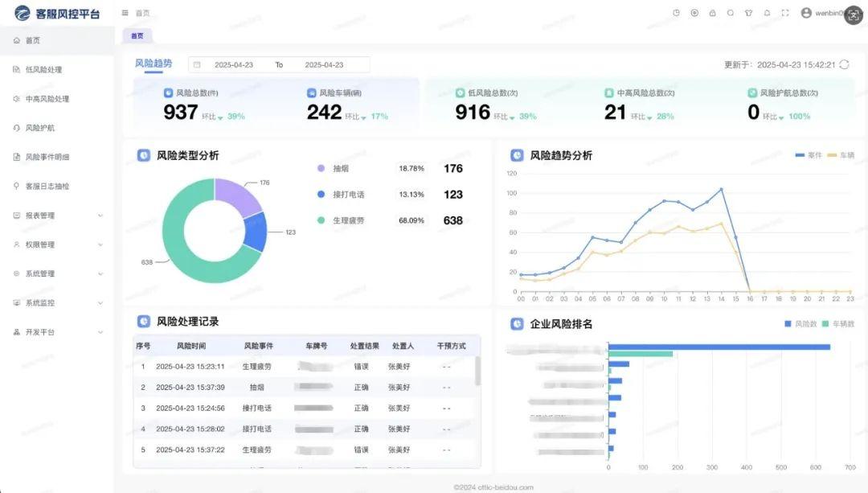Click the 中高风险总数(次) card icon
The width and height of the screenshot is (868, 493).
click(x=609, y=92)
